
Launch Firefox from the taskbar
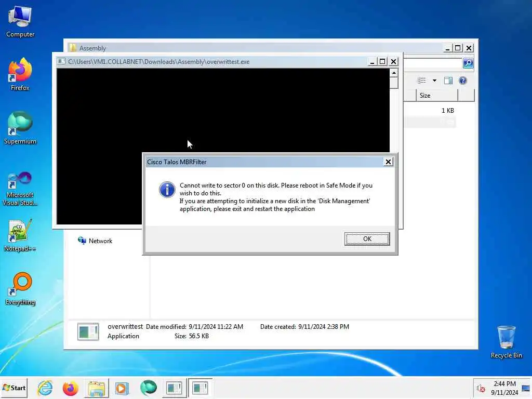point(70,388)
